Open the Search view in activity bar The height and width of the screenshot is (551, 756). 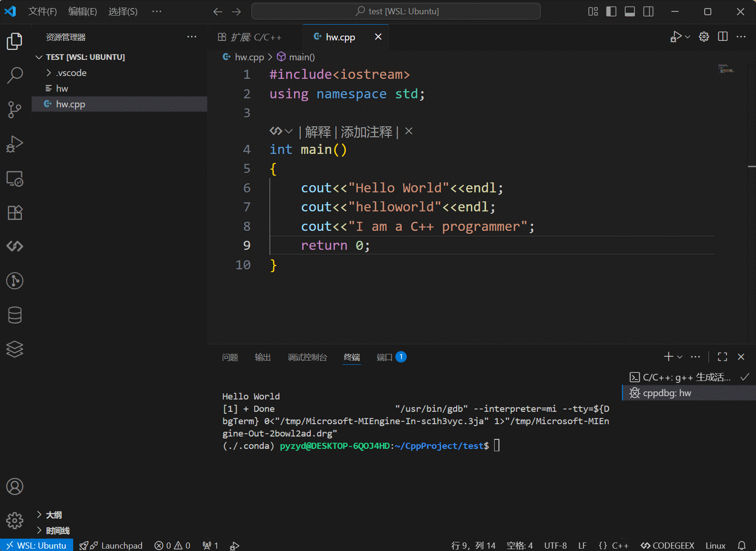pos(15,75)
